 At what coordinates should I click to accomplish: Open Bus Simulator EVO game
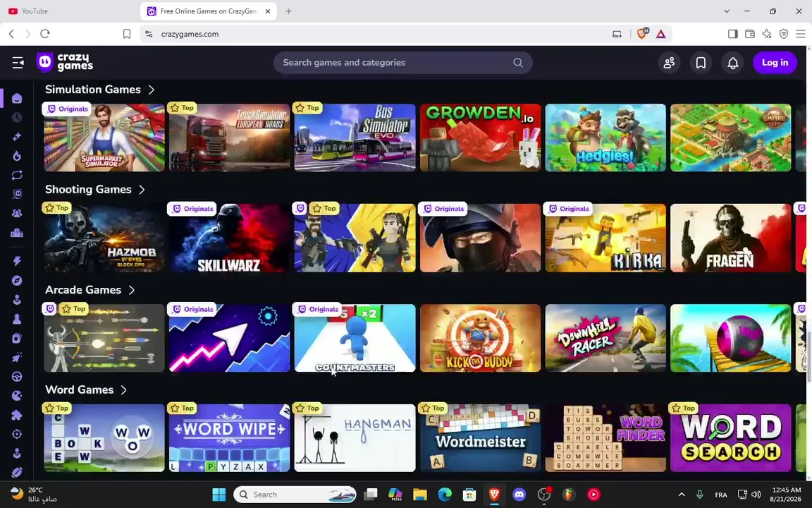355,138
